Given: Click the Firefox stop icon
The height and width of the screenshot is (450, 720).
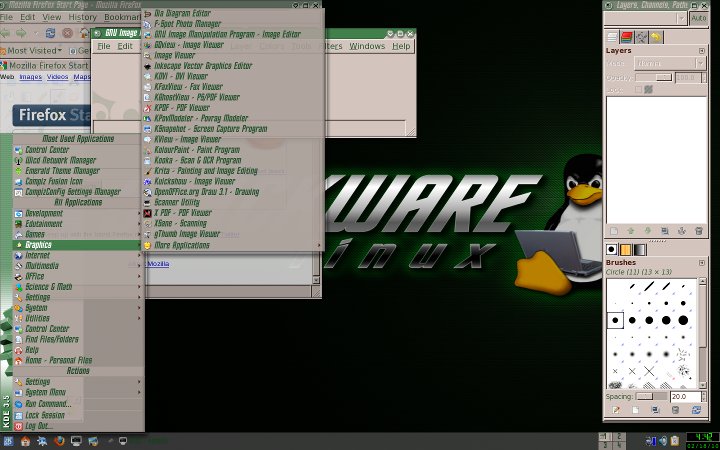Looking at the screenshot, I should (68, 33).
